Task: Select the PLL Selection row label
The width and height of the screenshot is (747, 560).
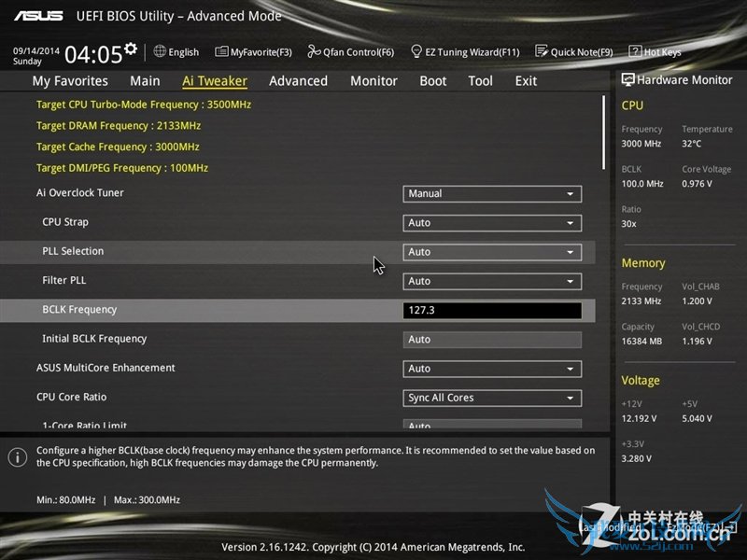Action: pyautogui.click(x=73, y=251)
